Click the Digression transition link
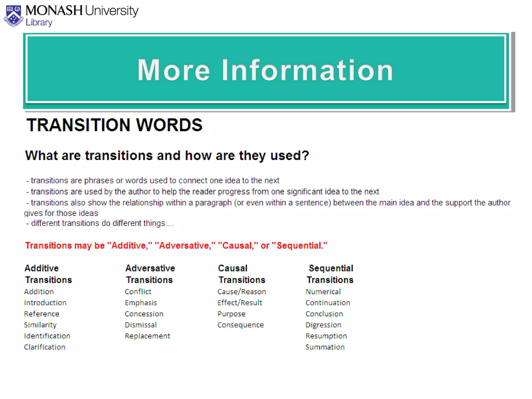532x399 pixels. tap(323, 325)
